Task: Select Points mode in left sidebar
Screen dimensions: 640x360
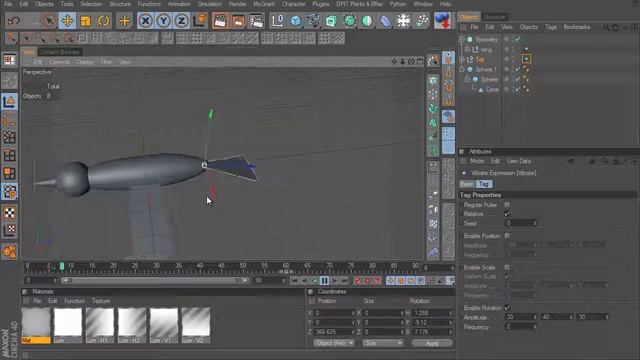Action: pos(9,137)
